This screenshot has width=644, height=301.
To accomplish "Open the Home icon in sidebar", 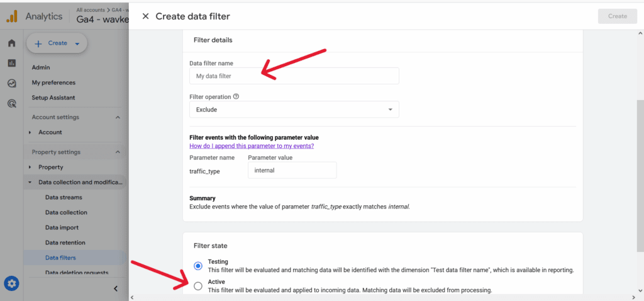I will [x=12, y=43].
